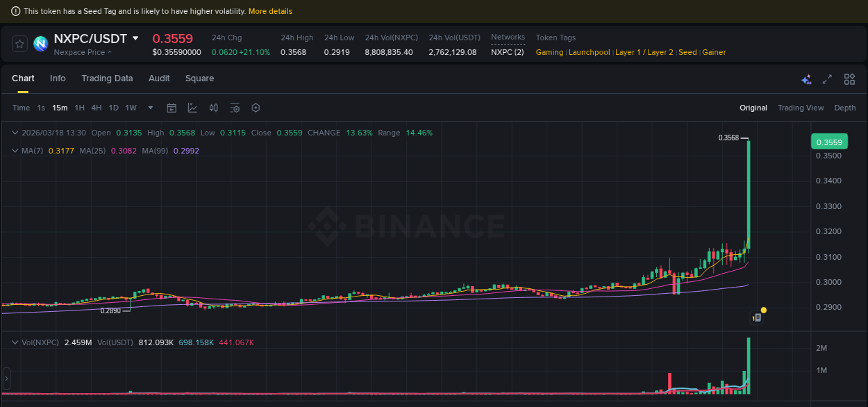The width and height of the screenshot is (868, 407).
Task: Open the date range calendar picker
Action: pos(172,108)
